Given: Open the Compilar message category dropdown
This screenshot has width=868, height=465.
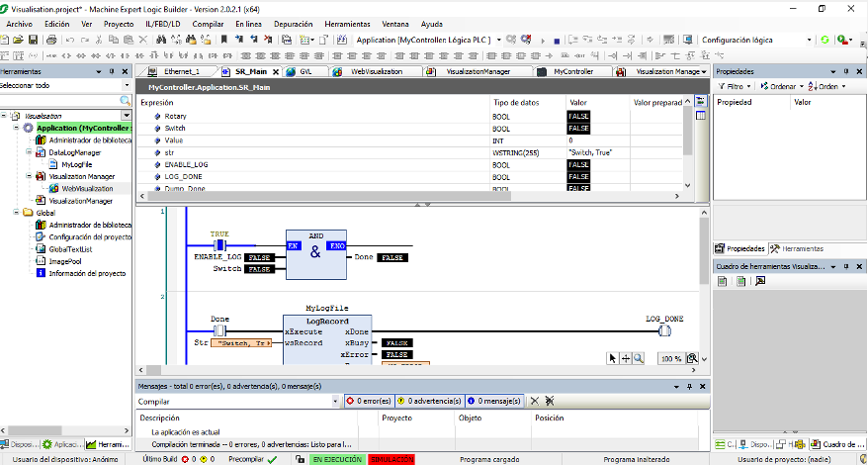Looking at the screenshot, I should pos(334,401).
